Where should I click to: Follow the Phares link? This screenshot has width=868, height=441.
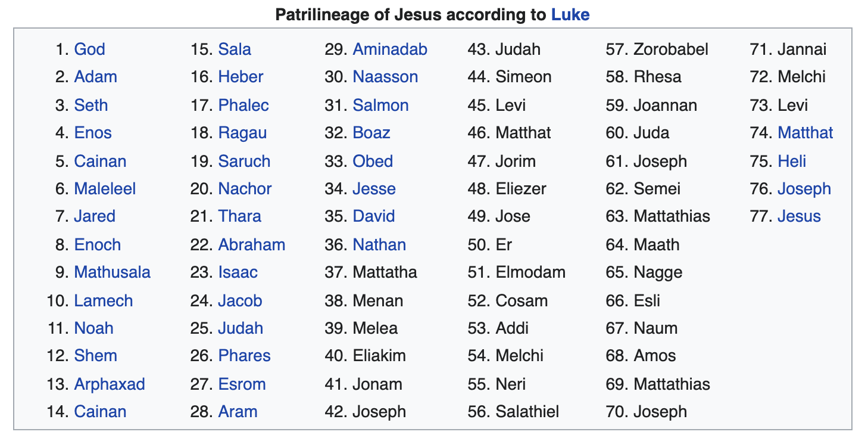[x=244, y=356]
